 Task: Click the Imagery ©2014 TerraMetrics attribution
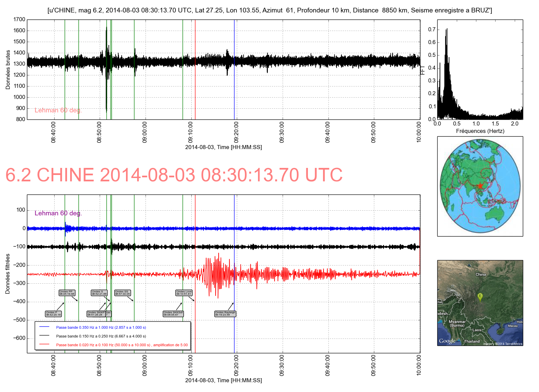pyautogui.click(x=503, y=344)
